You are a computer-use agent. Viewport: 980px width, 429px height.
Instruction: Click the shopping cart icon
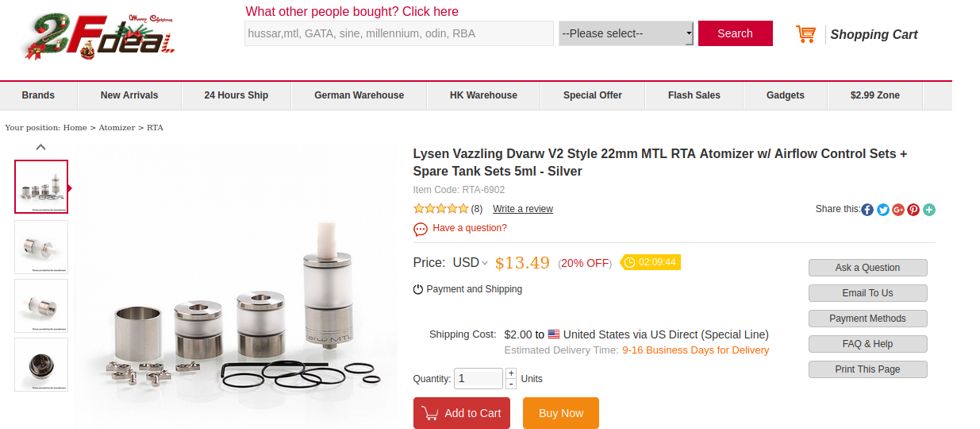(805, 34)
